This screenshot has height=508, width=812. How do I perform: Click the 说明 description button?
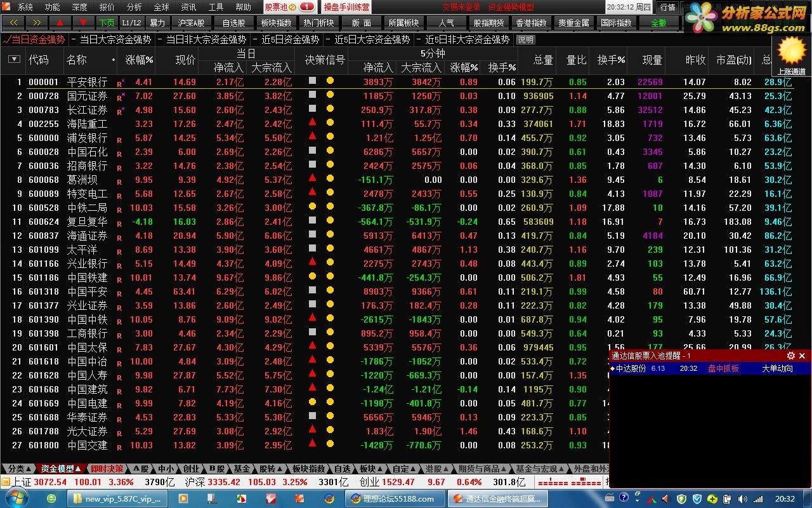point(525,39)
